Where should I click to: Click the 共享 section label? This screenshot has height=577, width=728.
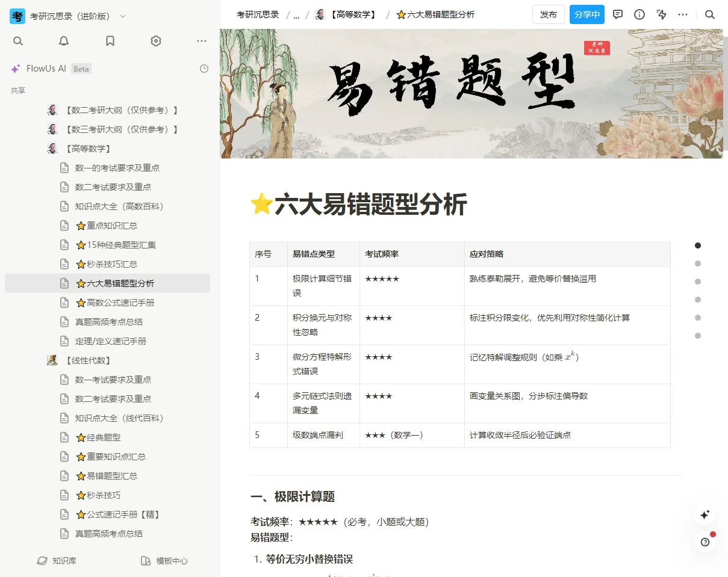pos(18,90)
